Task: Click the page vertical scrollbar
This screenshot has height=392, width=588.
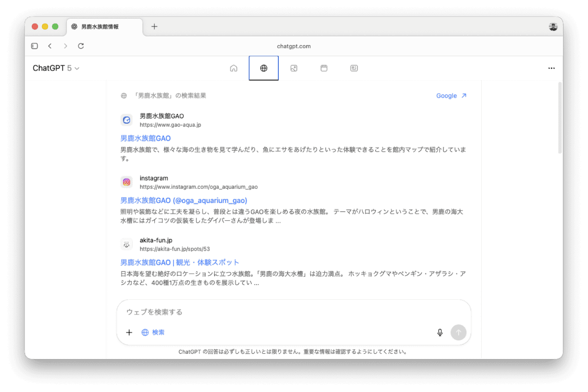Action: point(560,118)
